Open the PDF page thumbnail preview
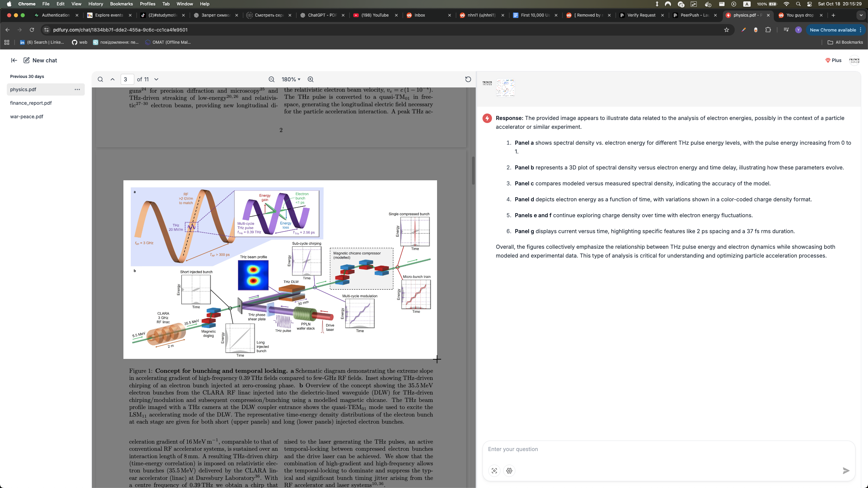This screenshot has width=868, height=488. 505,87
